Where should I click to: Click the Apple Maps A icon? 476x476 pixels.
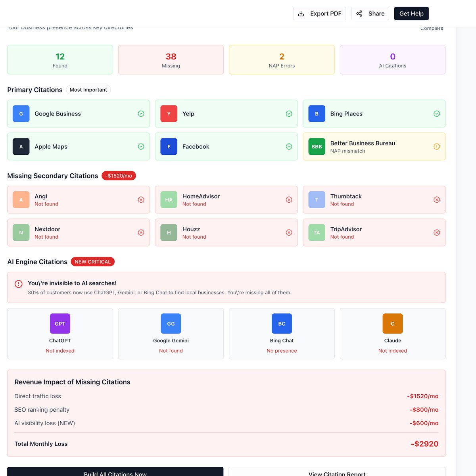21,146
